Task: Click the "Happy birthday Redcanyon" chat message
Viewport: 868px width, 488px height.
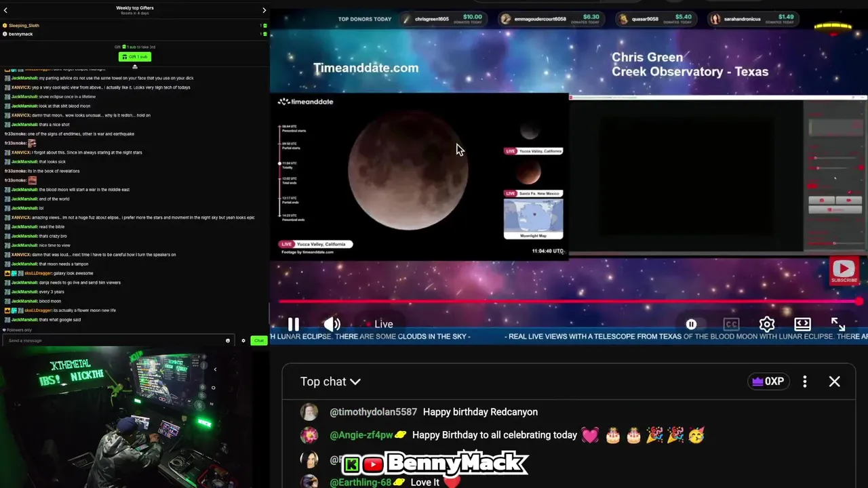Action: [480, 412]
